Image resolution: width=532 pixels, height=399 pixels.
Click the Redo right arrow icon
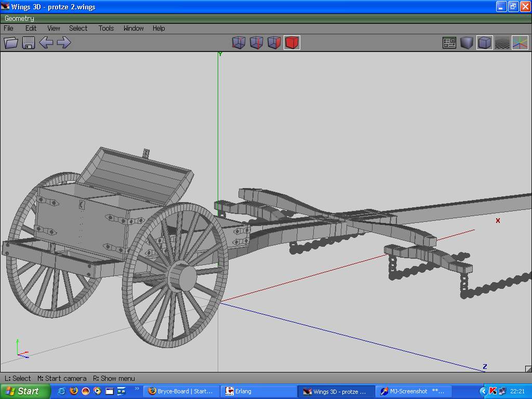point(63,43)
